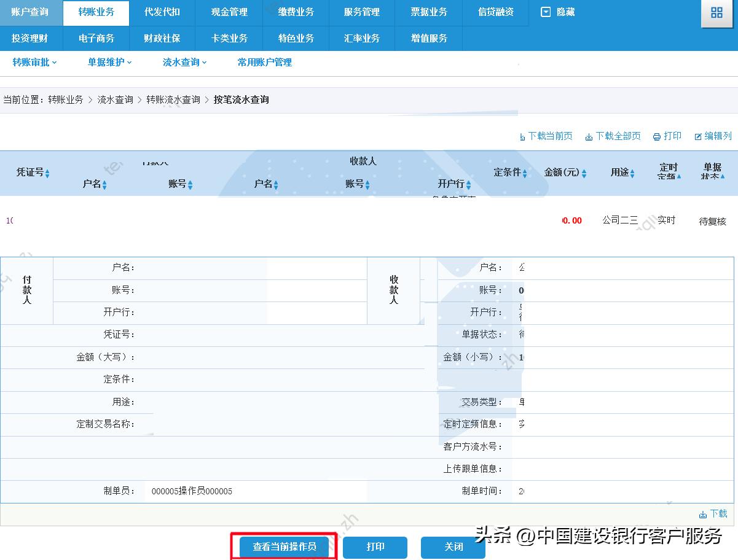738x560 pixels.
Task: Select the 投资理财 menu tab
Action: pyautogui.click(x=31, y=38)
